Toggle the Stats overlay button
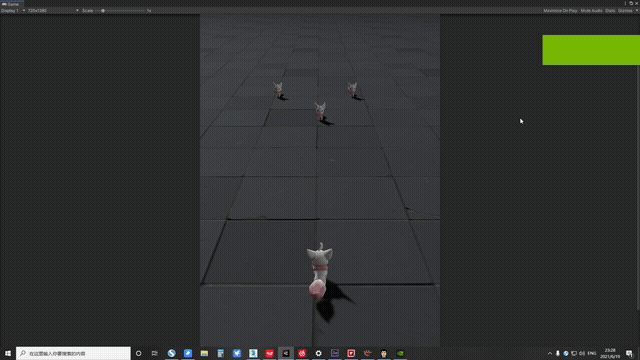640x360 pixels. coord(610,11)
